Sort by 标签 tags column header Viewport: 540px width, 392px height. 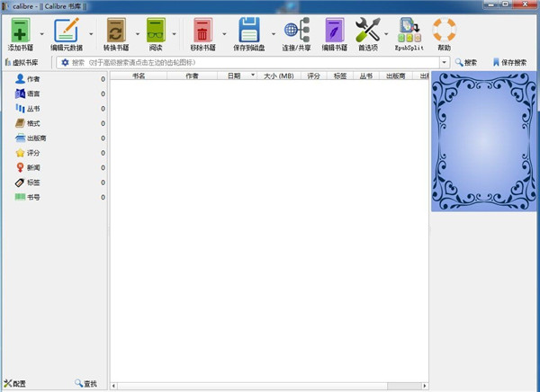point(340,76)
